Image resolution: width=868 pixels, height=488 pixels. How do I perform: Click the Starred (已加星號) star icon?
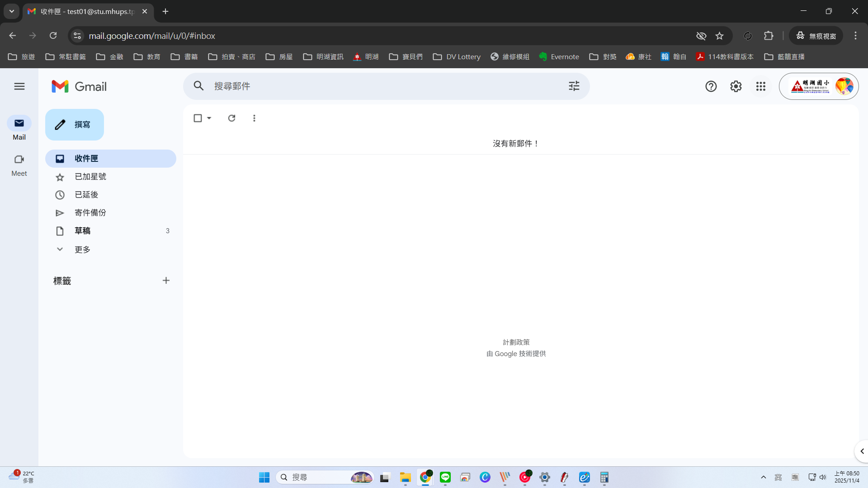60,177
